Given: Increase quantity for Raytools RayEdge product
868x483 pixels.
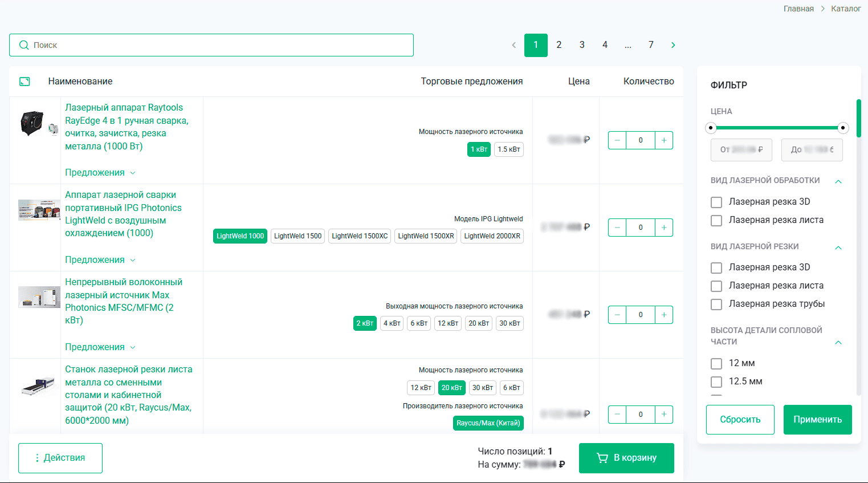Looking at the screenshot, I should click(x=664, y=140).
